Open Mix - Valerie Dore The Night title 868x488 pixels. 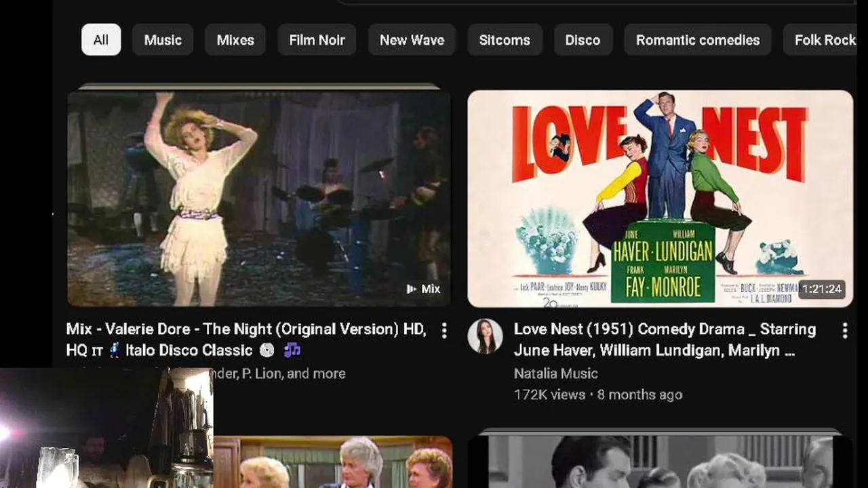click(x=246, y=340)
